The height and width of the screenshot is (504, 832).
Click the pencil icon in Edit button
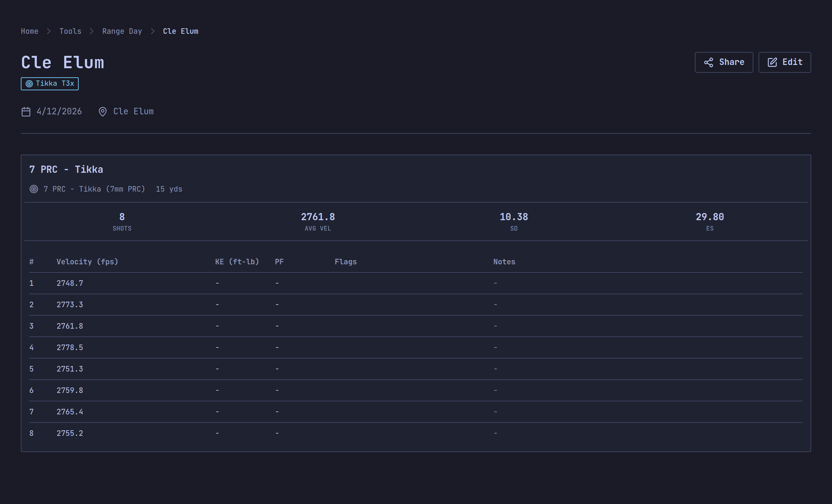[772, 62]
